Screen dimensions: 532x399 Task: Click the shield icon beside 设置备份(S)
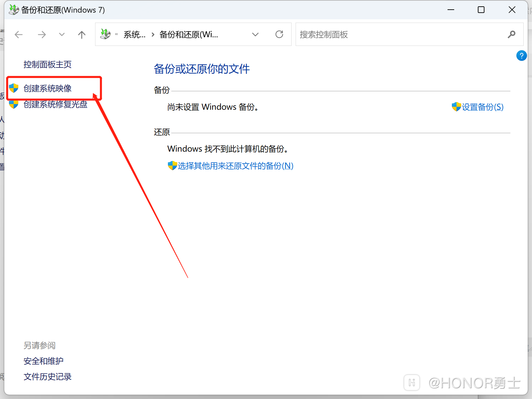click(x=456, y=107)
